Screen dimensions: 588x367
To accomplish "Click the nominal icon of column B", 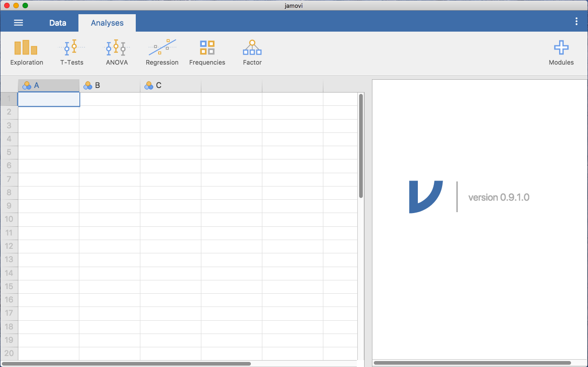I will [x=88, y=85].
